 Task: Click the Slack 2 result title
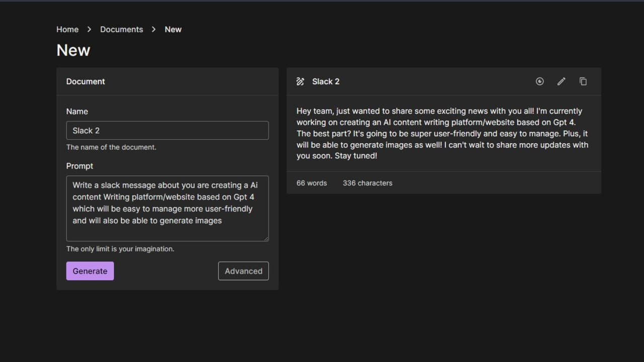[326, 81]
